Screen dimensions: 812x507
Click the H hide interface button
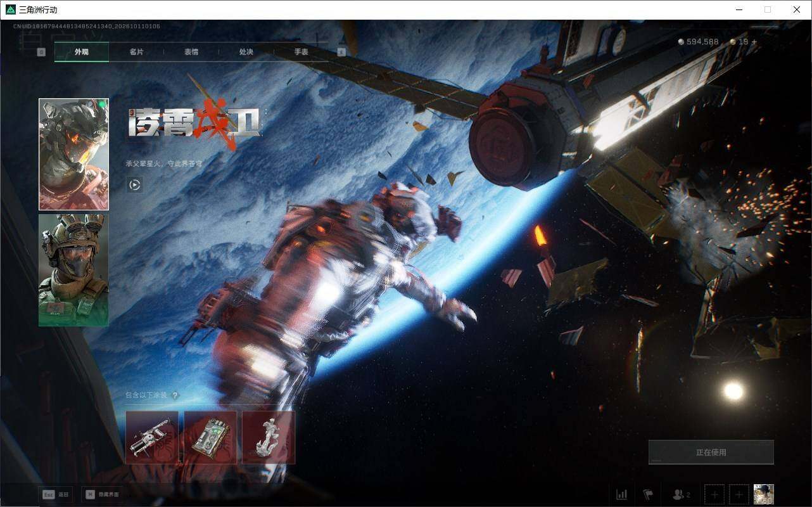[x=102, y=494]
